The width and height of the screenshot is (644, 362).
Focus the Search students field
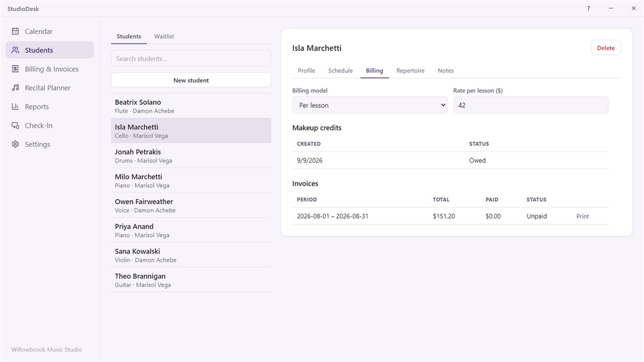click(x=191, y=58)
